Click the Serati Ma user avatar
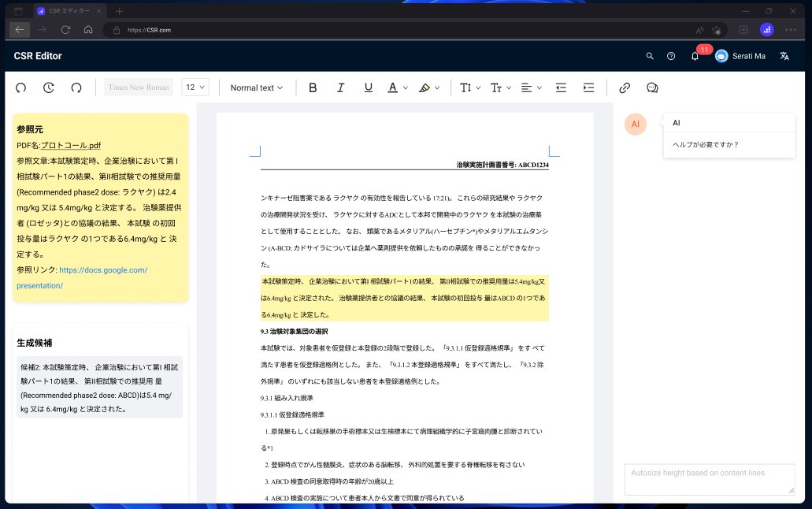Screen dimensions: 812x509 (721, 56)
